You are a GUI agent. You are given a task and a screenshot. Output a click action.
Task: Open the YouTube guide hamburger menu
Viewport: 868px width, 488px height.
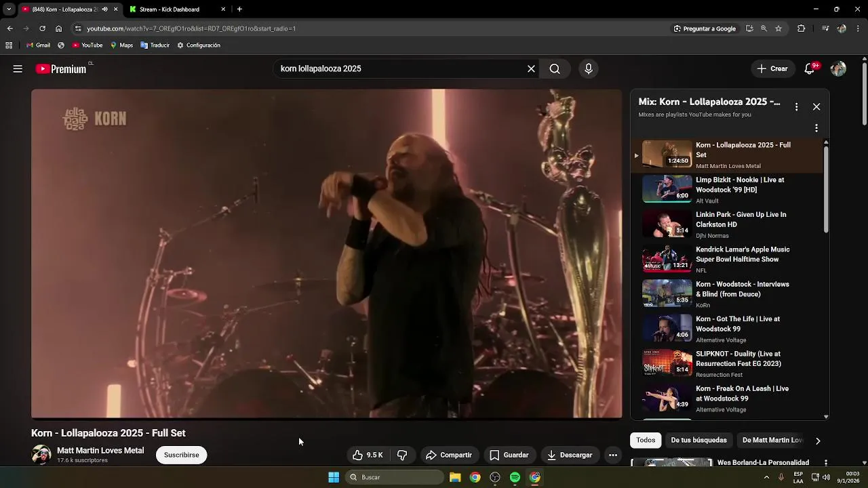pyautogui.click(x=18, y=68)
